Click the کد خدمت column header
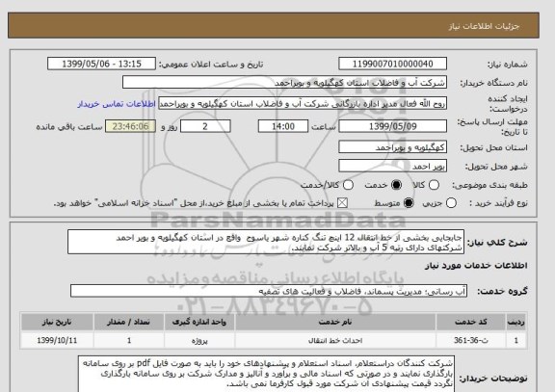Viewport: 555px width, 392px height. tap(471, 322)
